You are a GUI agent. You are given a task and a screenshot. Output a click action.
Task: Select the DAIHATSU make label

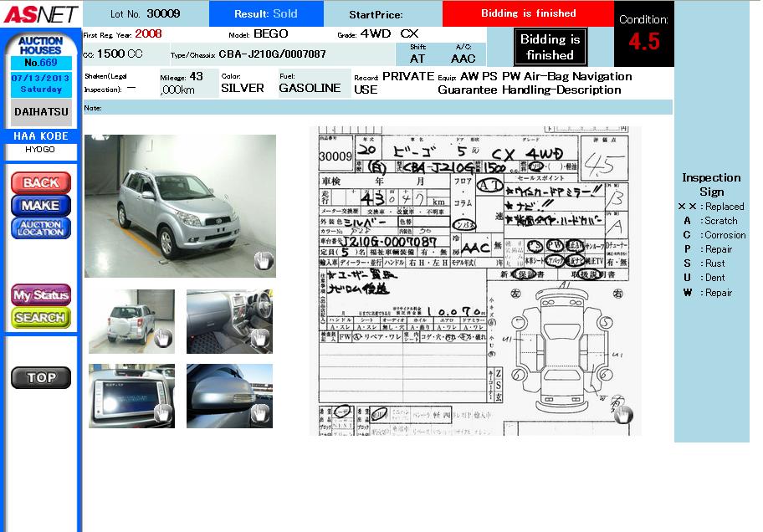pos(40,111)
